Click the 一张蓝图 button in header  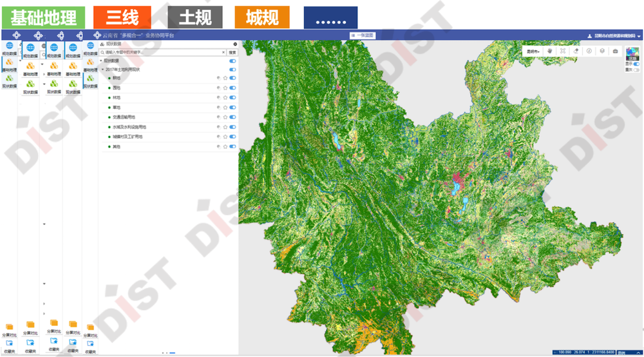click(363, 35)
